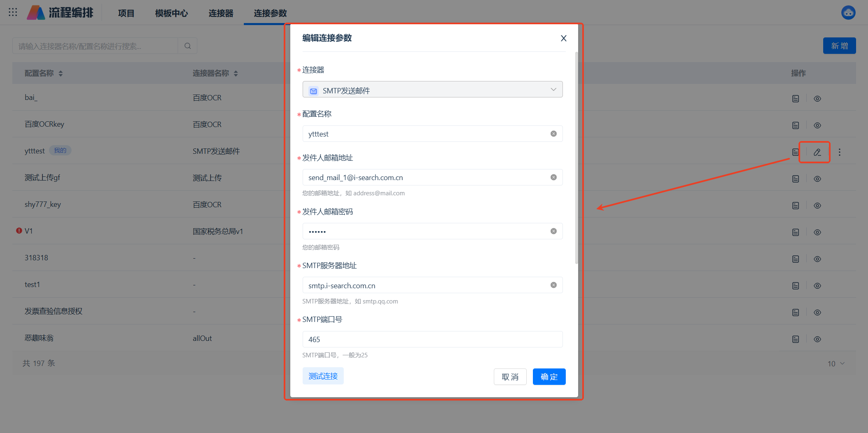Go to the 连接器 tab
The height and width of the screenshot is (433, 868).
tap(221, 13)
